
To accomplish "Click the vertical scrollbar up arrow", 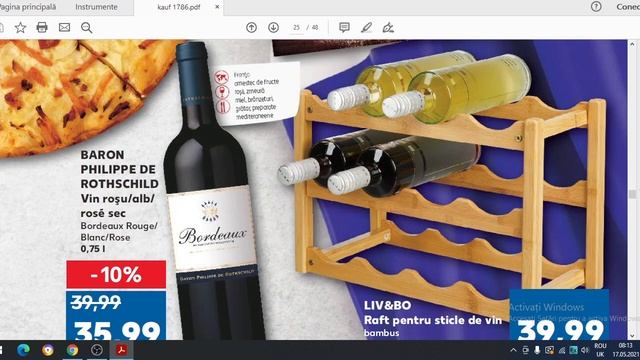I will point(633,44).
